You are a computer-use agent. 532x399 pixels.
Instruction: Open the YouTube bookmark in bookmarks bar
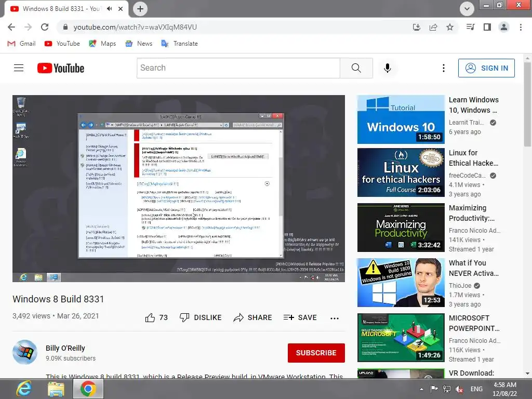tap(62, 44)
